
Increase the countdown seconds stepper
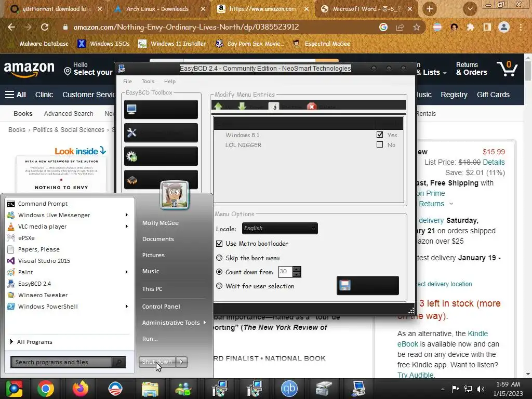point(297,269)
